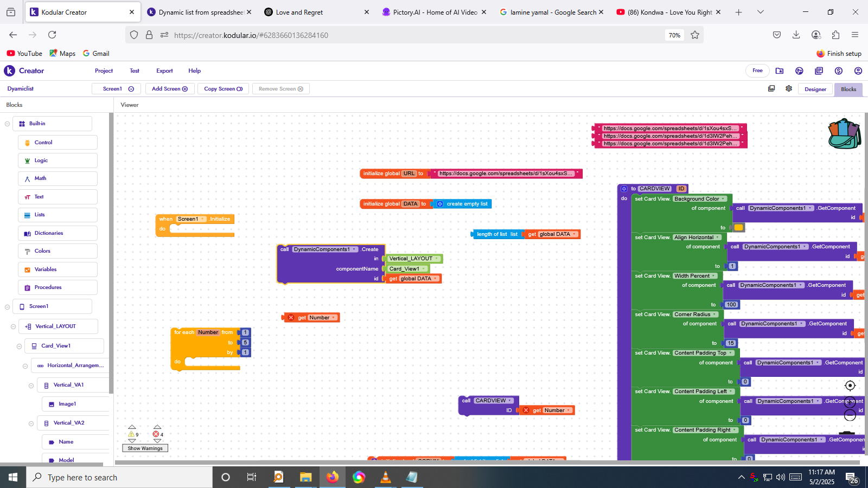Screen dimensions: 868x488
Task: Collapse the Vertical_VA1 tree node
Action: click(x=31, y=386)
